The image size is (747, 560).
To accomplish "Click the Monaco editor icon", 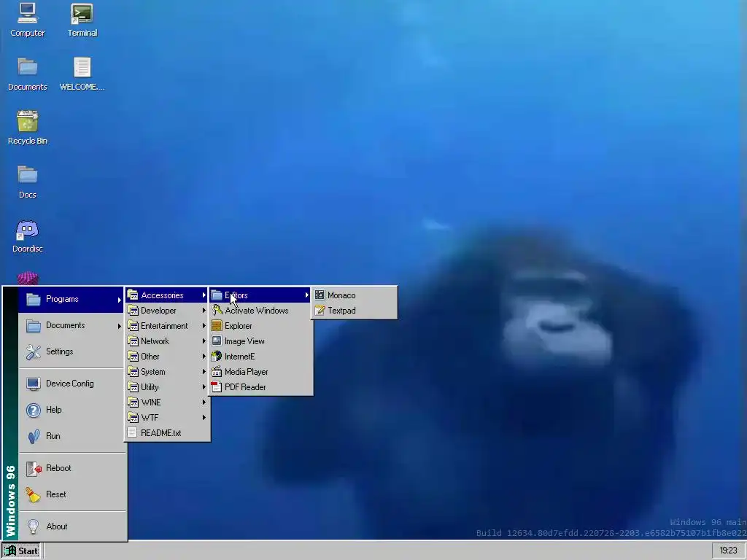I will click(x=320, y=295).
